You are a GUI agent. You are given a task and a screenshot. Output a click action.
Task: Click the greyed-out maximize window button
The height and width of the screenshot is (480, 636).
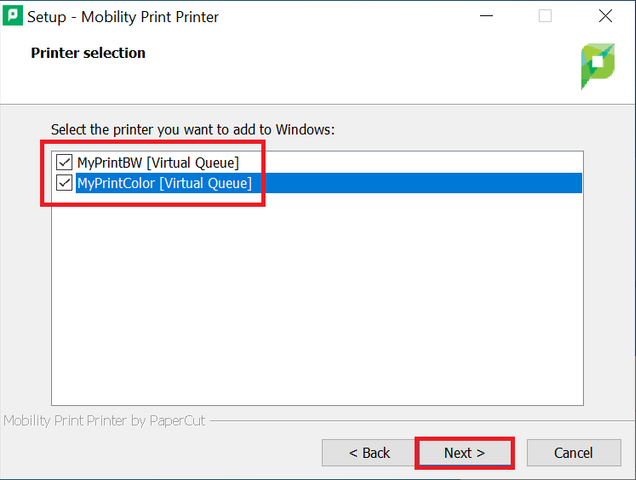pyautogui.click(x=545, y=16)
